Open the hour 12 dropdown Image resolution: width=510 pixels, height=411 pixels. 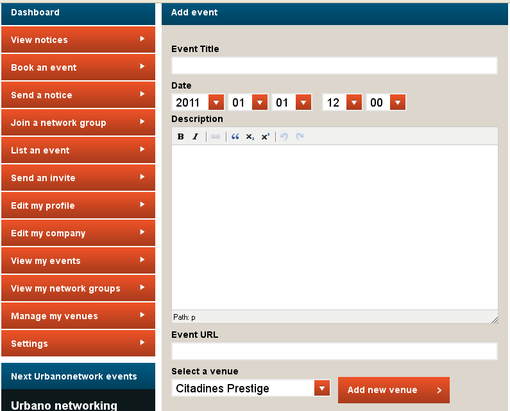coord(342,102)
